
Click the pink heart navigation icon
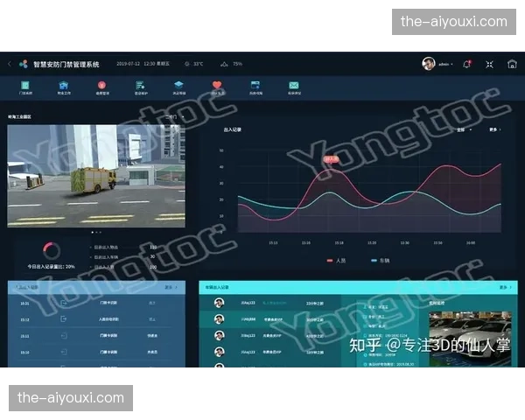point(217,86)
